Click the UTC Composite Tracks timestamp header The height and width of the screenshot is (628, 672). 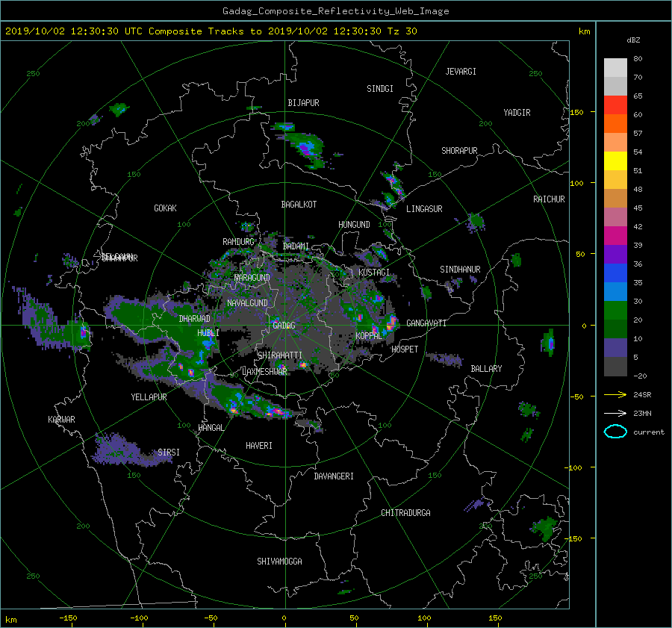211,31
